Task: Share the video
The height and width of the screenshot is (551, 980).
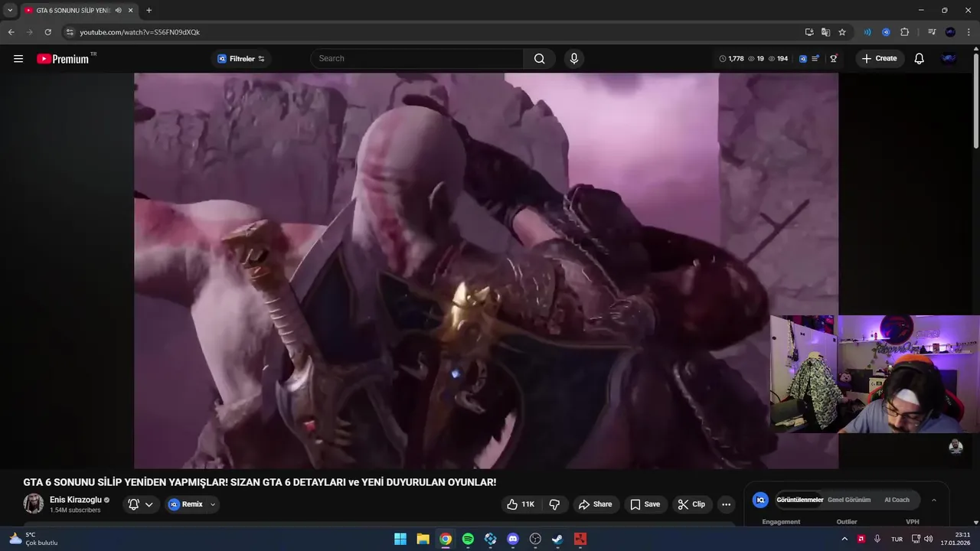Action: 595,504
